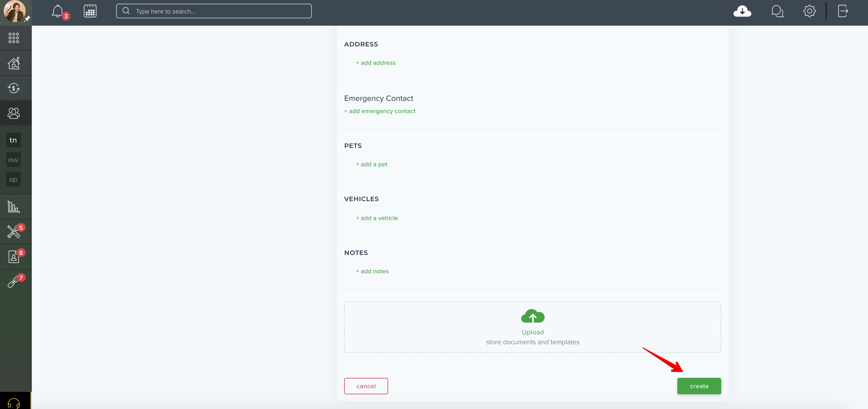This screenshot has height=409, width=868.
Task: Select the 'tn' tenants sidebar item
Action: coord(13,140)
